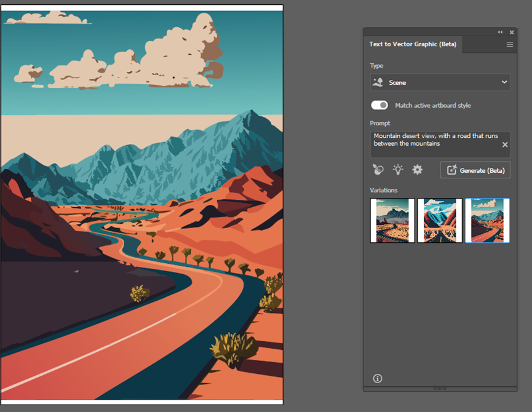This screenshot has width=532, height=412.
Task: Select the first variation thumbnail
Action: 392,220
